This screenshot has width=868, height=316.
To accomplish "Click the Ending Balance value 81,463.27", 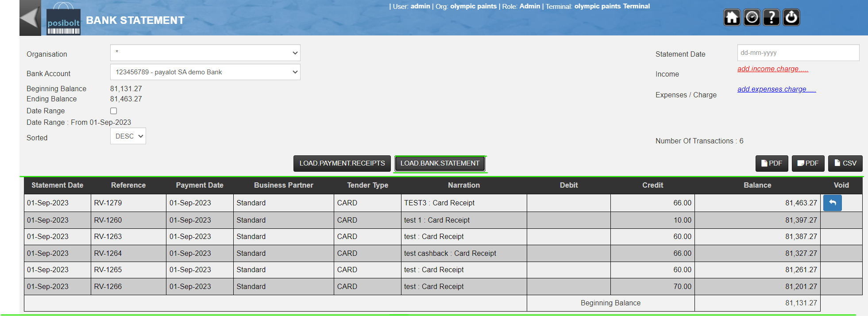I will pos(126,99).
